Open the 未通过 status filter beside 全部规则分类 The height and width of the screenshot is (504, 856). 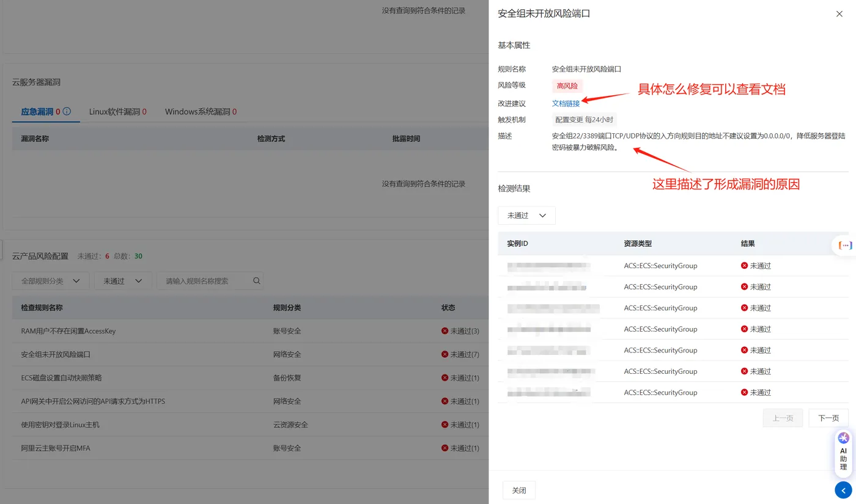[x=123, y=281]
